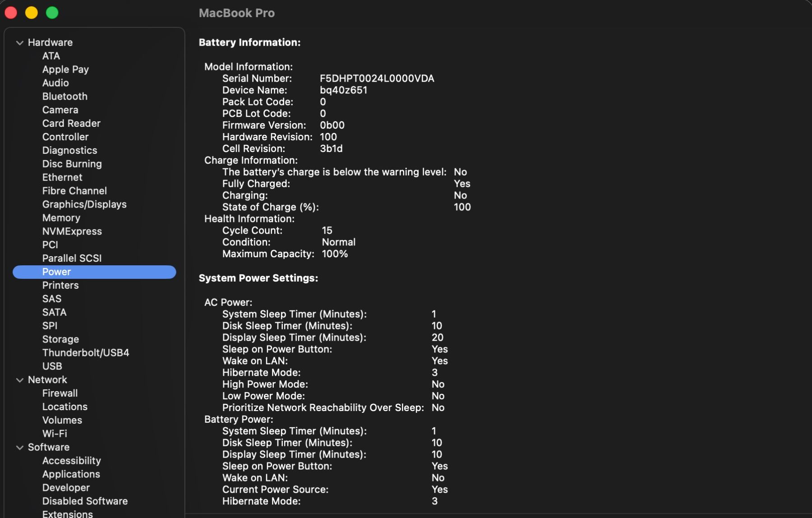The width and height of the screenshot is (812, 518).
Task: Collapse the Network section chevron
Action: [x=20, y=380]
